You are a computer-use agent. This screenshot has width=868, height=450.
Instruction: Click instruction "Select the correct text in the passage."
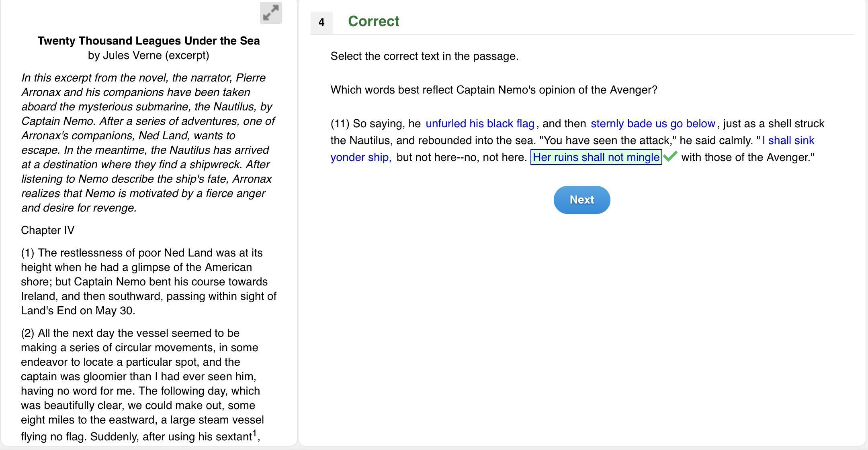[x=424, y=56]
